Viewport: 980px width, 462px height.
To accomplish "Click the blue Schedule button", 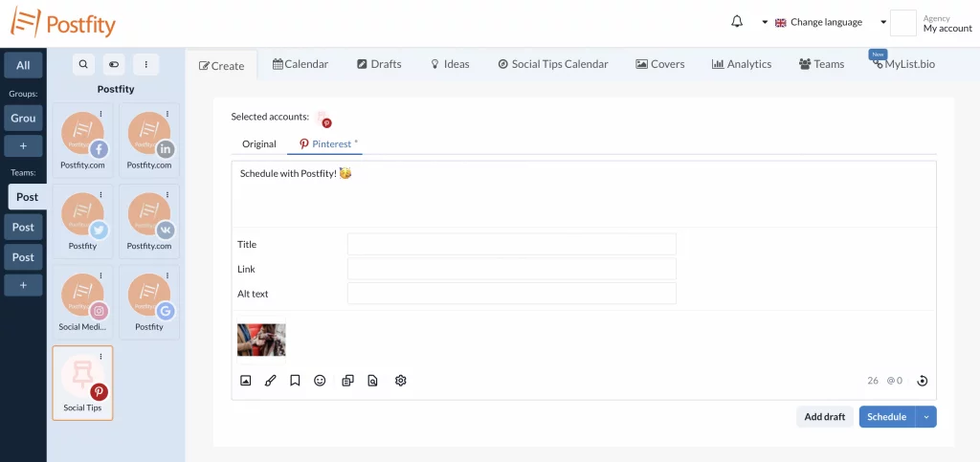I will coord(887,416).
